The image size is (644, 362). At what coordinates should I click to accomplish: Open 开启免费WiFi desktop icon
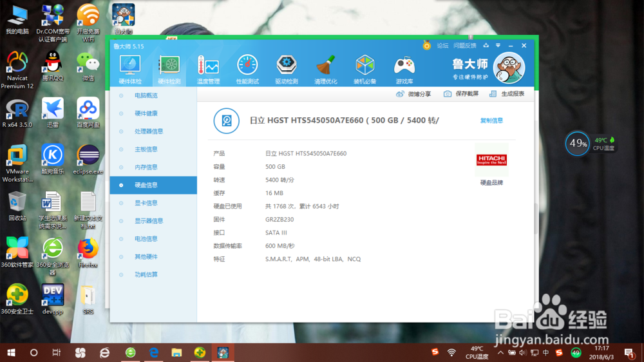(88, 23)
